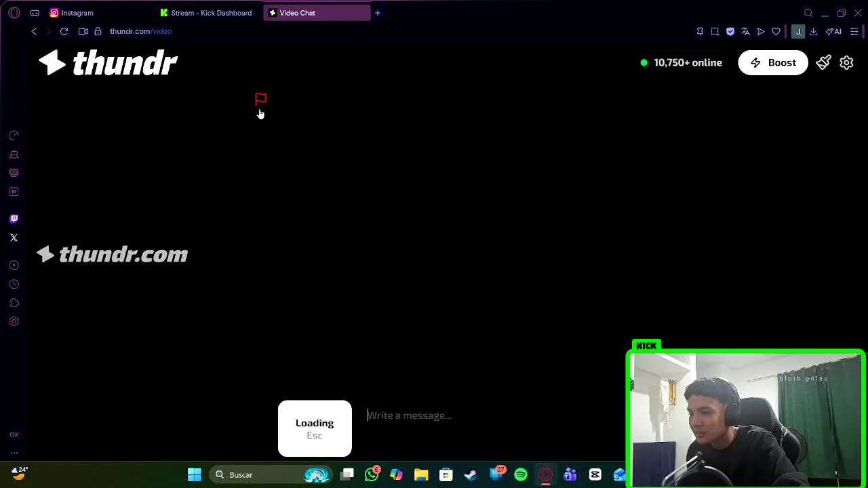Open the GX Cleaner sidebar icon
This screenshot has width=868, height=488.
click(x=14, y=155)
